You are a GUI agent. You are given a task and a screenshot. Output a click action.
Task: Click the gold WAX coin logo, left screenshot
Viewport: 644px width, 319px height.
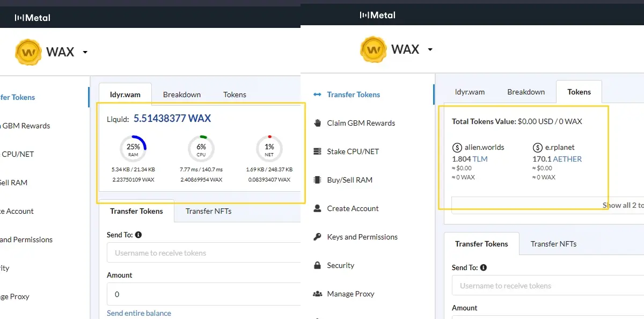tap(28, 52)
